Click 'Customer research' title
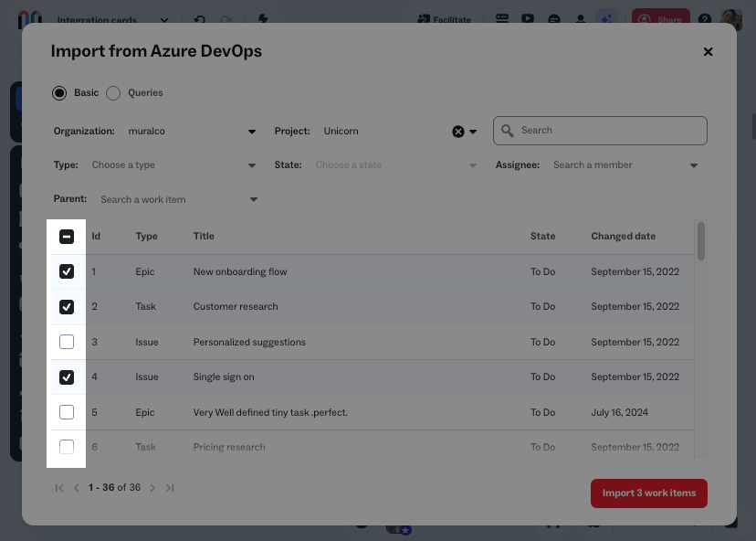The width and height of the screenshot is (756, 541). 236,306
